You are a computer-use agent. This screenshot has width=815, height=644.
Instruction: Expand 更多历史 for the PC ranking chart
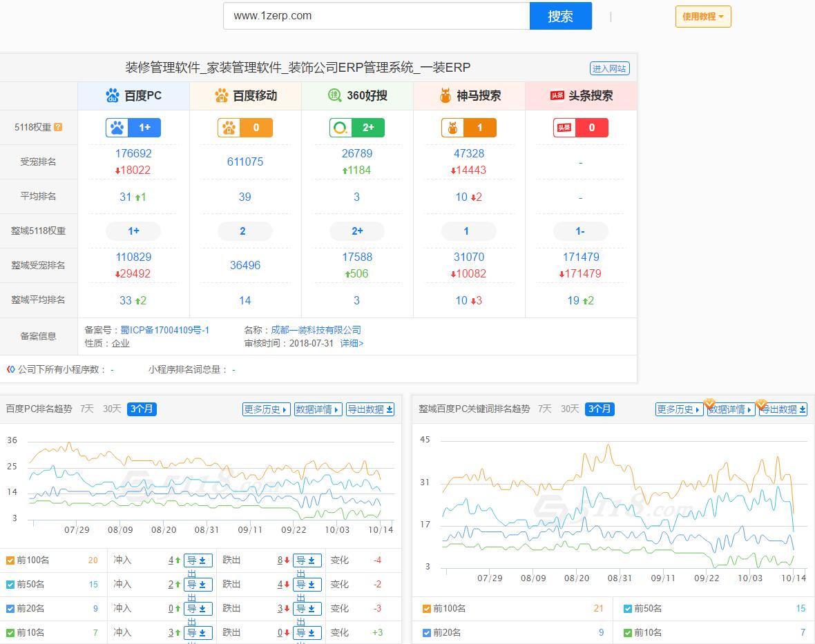[266, 409]
